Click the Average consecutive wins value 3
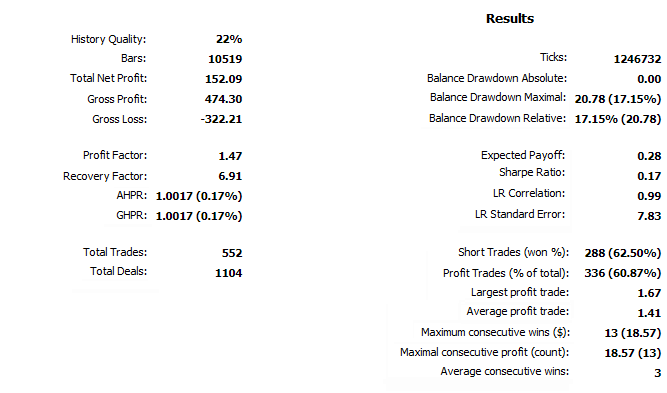This screenshot has width=667, height=393. pyautogui.click(x=658, y=373)
